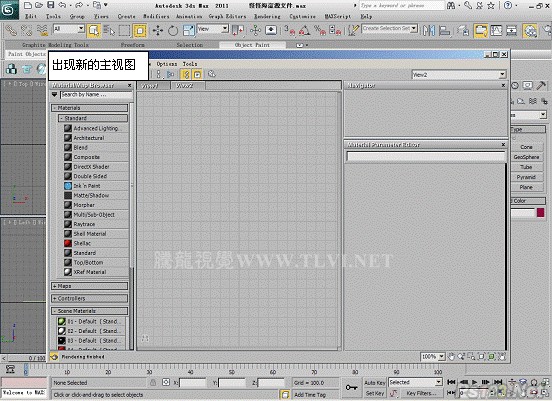Click the Search by Name field
The height and width of the screenshot is (401, 552).
click(x=96, y=95)
